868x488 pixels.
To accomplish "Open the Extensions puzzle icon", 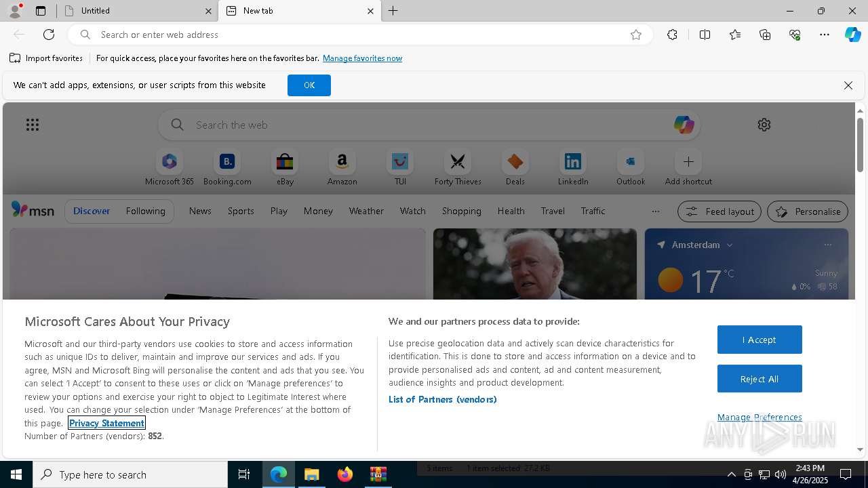I will (672, 35).
